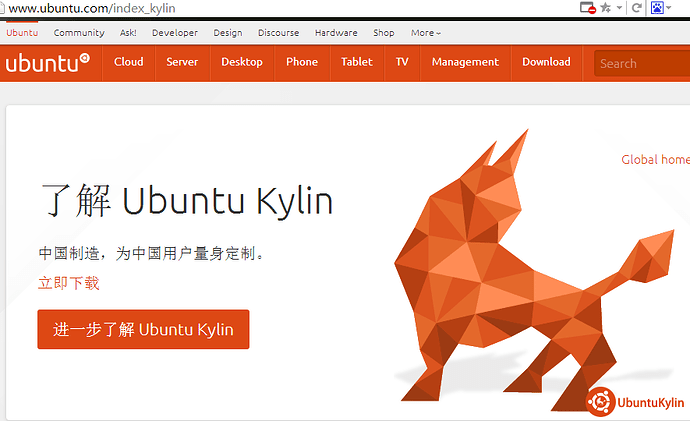Click the blocked pop-up icon in address bar
This screenshot has width=690, height=421.
click(x=587, y=7)
